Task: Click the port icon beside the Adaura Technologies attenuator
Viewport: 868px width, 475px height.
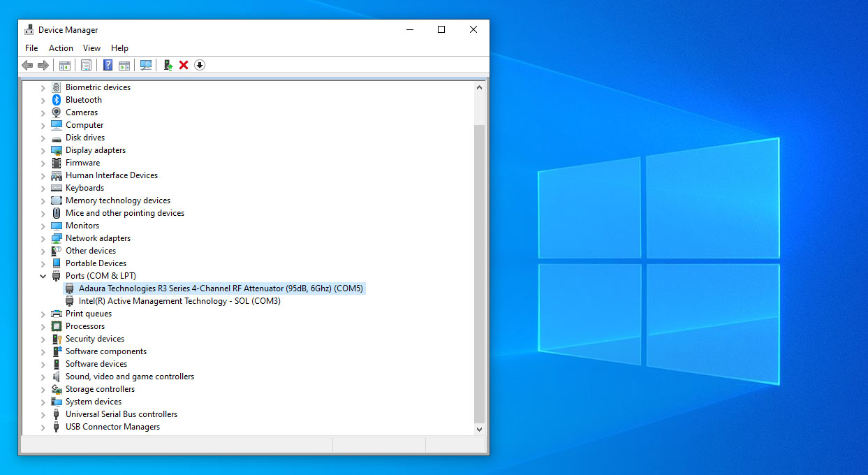Action: [x=70, y=288]
